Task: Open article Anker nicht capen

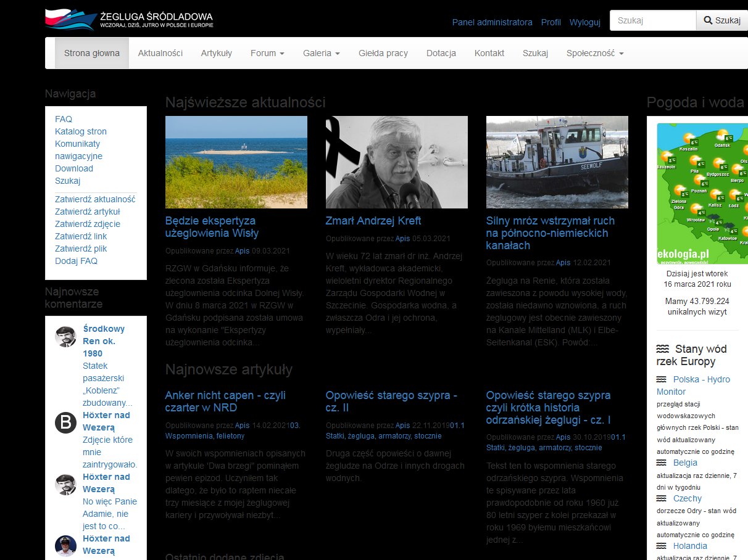Action: click(225, 401)
